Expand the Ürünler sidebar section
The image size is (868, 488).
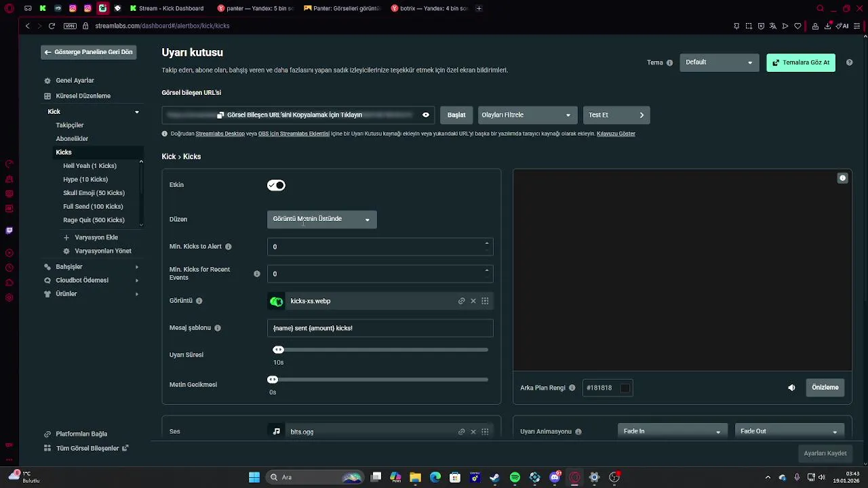click(136, 294)
